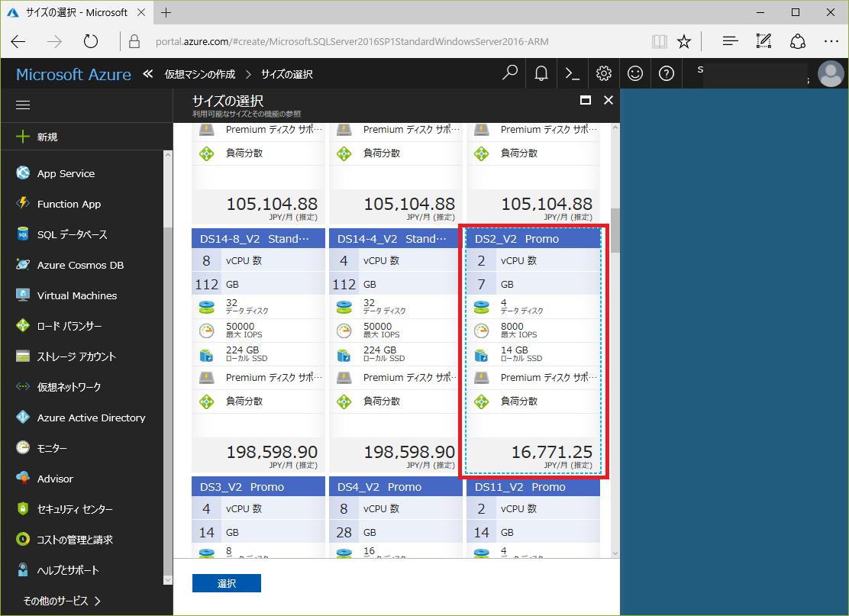The image size is (849, 616).
Task: Select the DS3_V2 Promo size card
Action: [x=258, y=517]
